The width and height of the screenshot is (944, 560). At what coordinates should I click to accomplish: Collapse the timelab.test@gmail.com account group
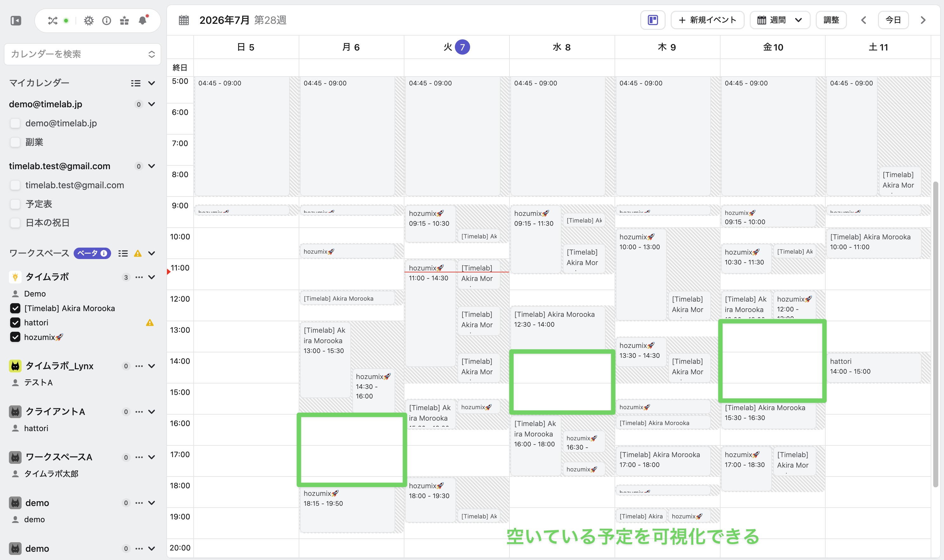151,166
